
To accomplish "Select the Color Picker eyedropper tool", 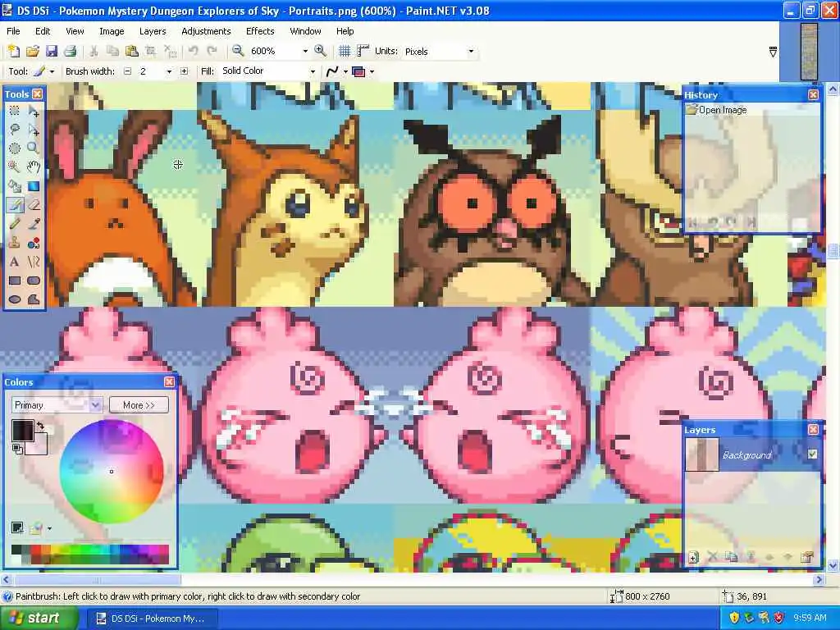I will pyautogui.click(x=34, y=224).
